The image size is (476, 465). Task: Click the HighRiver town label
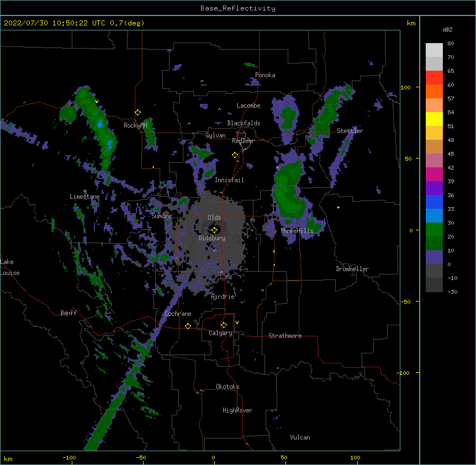click(x=237, y=410)
